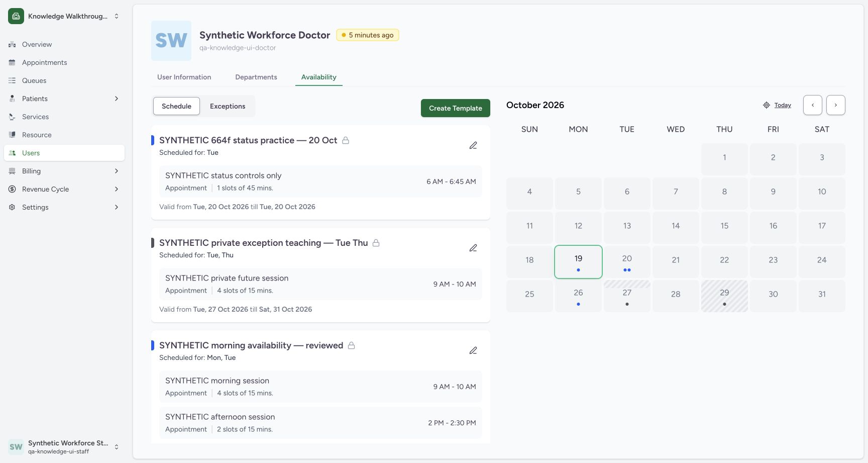Go to the previous calendar month
The height and width of the screenshot is (463, 868).
813,105
